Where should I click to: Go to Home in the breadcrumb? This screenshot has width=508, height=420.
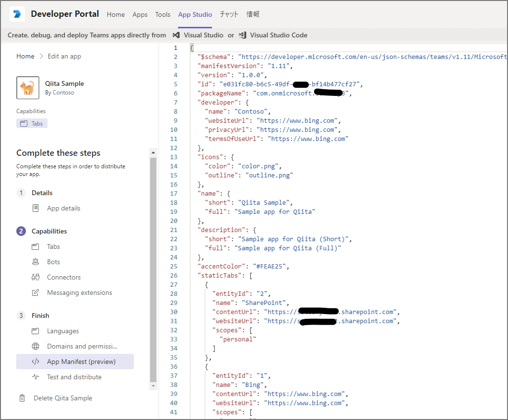[x=25, y=56]
